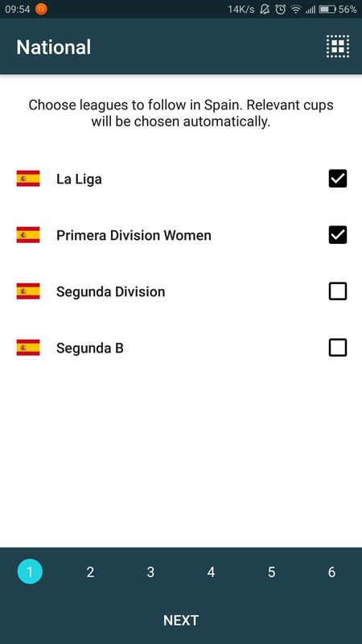Go to step 2 in bottom pager
The height and width of the screenshot is (644, 362).
point(90,572)
